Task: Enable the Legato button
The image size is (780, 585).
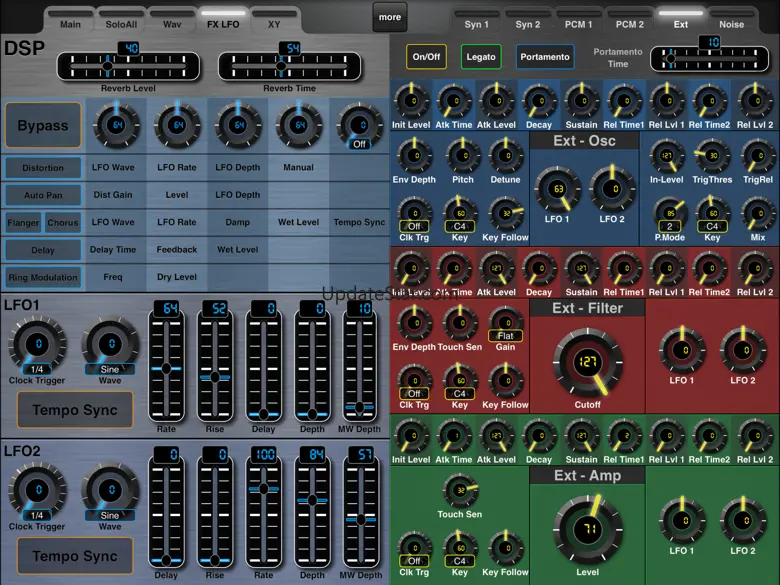Action: (481, 57)
